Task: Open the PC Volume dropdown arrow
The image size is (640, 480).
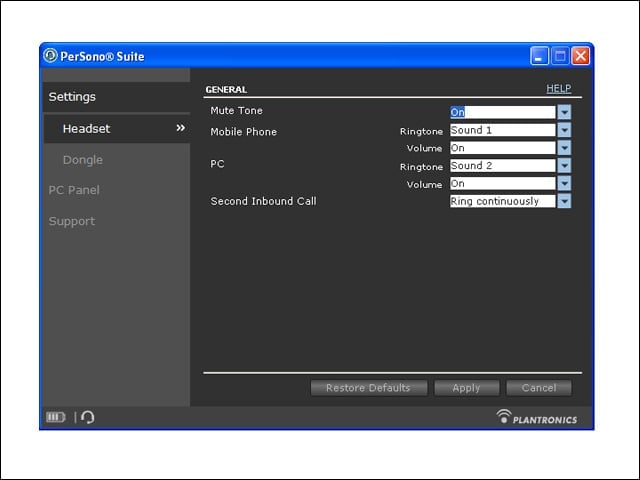Action: [564, 184]
